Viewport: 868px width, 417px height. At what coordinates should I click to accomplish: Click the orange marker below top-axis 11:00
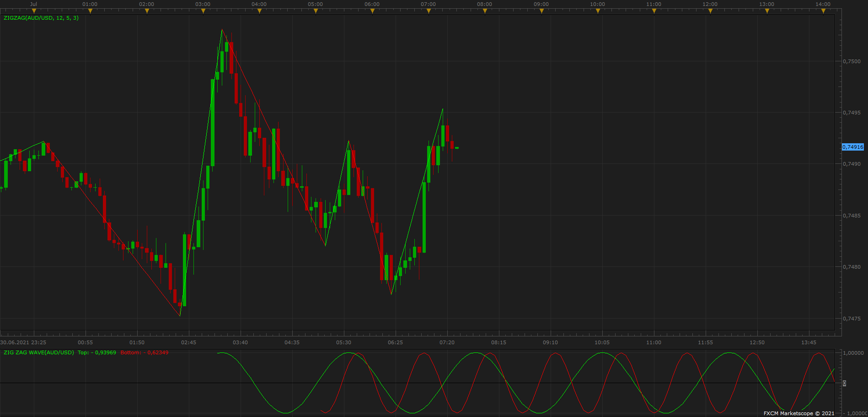(x=654, y=11)
